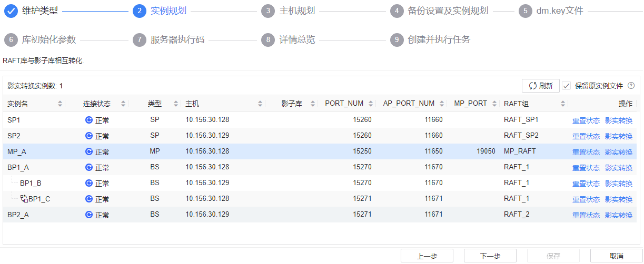Screen dimensions: 644x264
Task: Click 影实转换 for MP_A
Action: [x=619, y=152]
